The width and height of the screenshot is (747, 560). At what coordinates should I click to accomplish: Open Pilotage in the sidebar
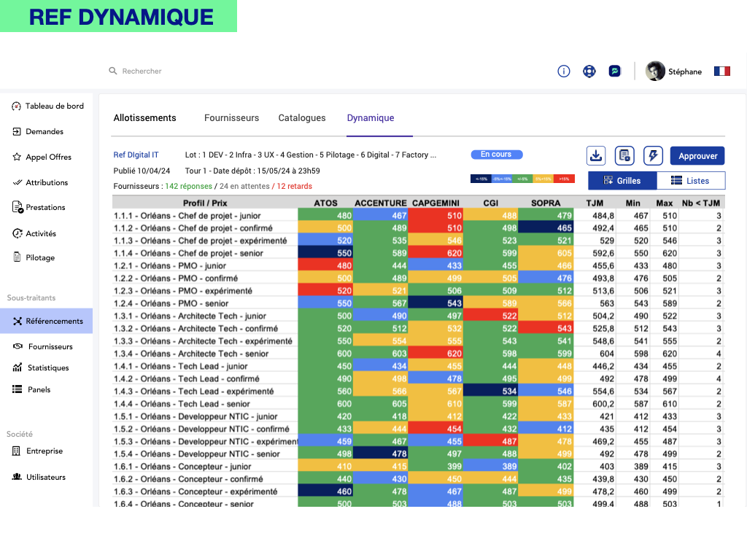34,257
